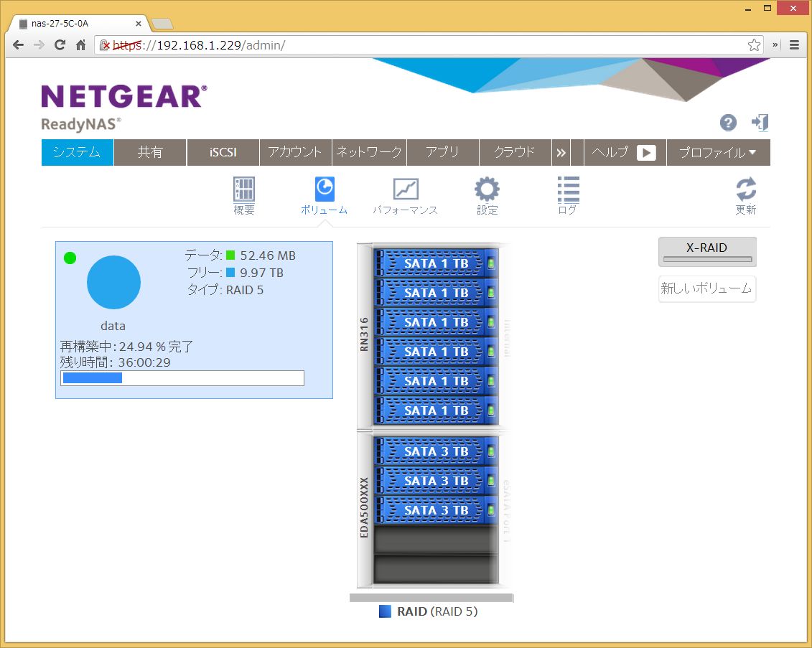812x648 pixels.
Task: Expand hidden tabs with the » chevron
Action: click(x=561, y=152)
